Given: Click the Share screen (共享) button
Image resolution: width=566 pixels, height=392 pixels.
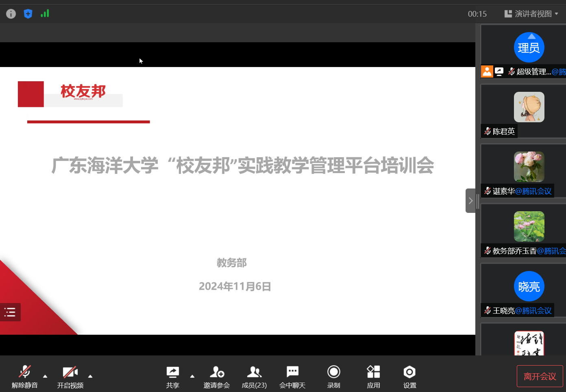Looking at the screenshot, I should [173, 377].
